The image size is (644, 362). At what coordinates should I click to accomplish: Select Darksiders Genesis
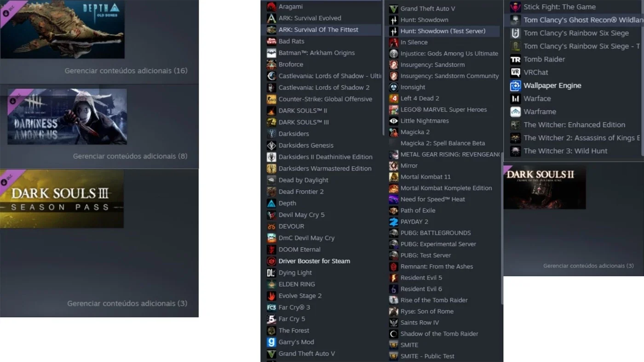[306, 146]
